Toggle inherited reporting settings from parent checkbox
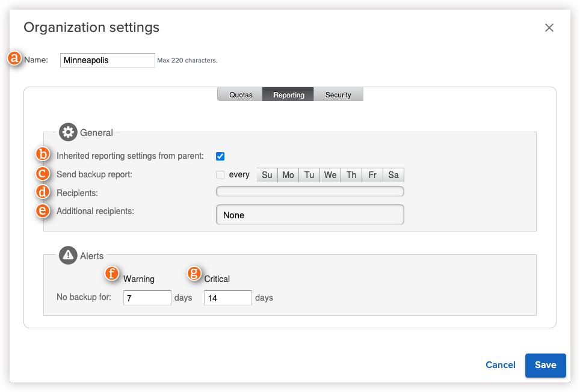 click(220, 156)
